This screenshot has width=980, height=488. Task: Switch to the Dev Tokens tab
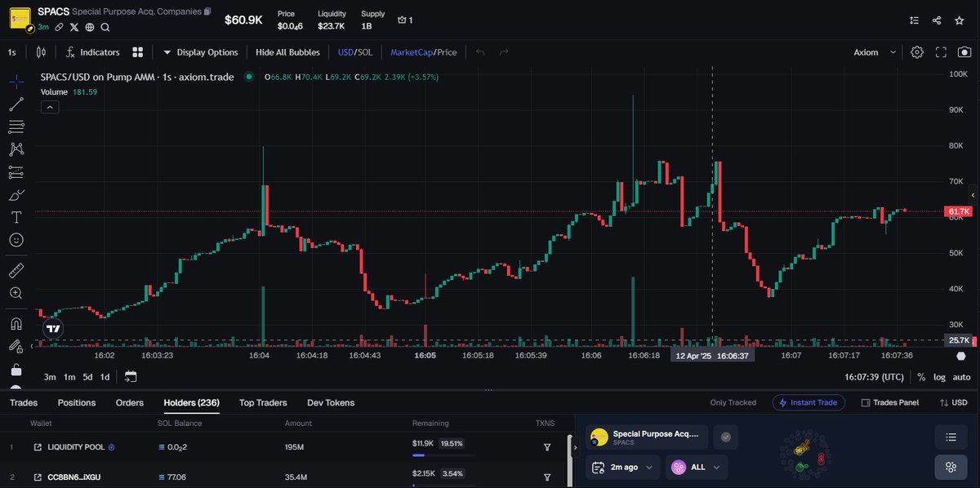click(x=331, y=402)
